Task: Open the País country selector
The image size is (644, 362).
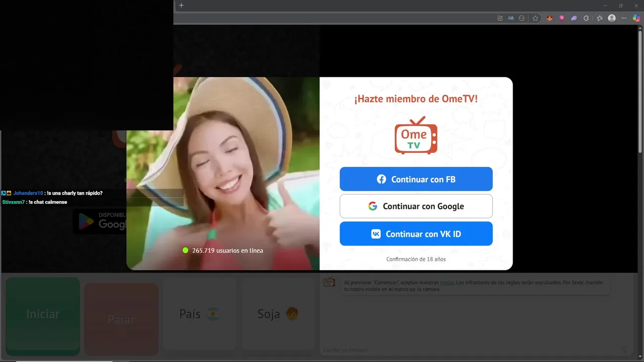Action: tap(200, 314)
